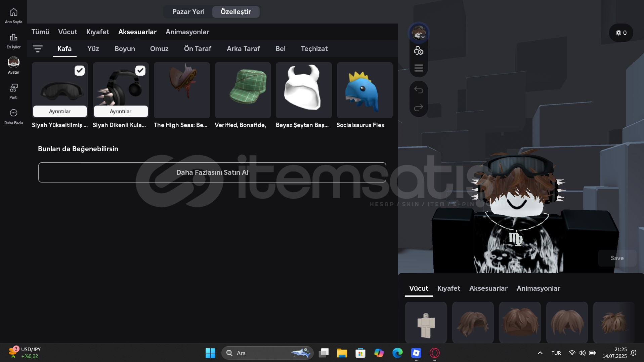
Task: Open Animasyonlar tab in equipped panel
Action: 538,288
